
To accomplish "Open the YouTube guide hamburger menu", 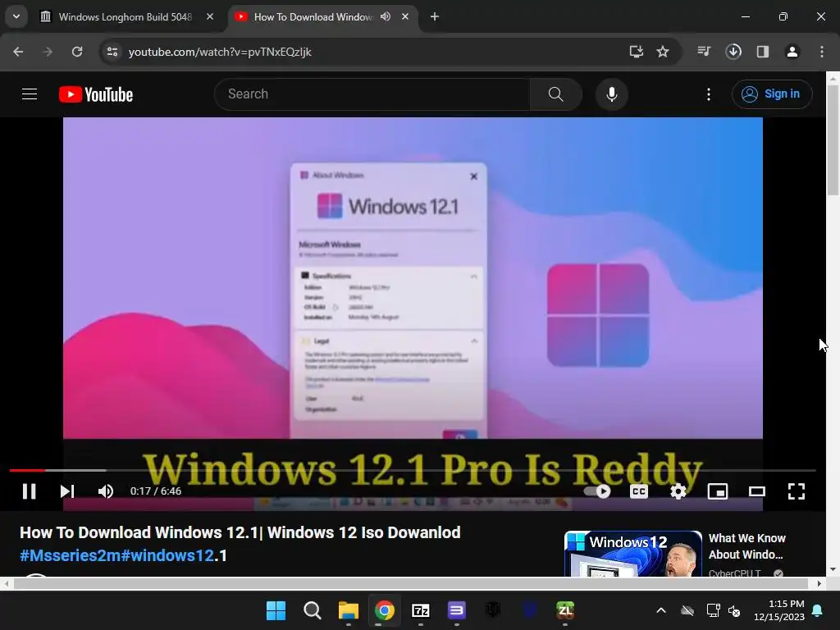I will click(x=30, y=94).
